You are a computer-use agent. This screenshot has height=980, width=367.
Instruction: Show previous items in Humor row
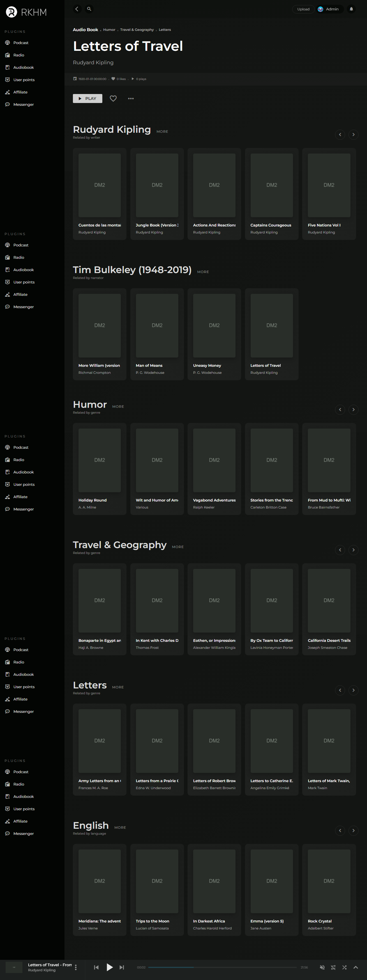point(340,410)
